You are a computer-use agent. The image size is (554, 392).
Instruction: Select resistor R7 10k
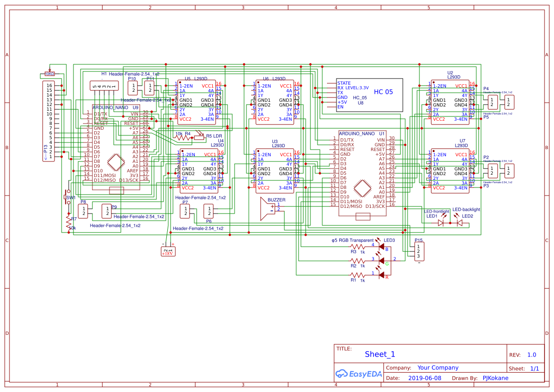[x=68, y=223]
